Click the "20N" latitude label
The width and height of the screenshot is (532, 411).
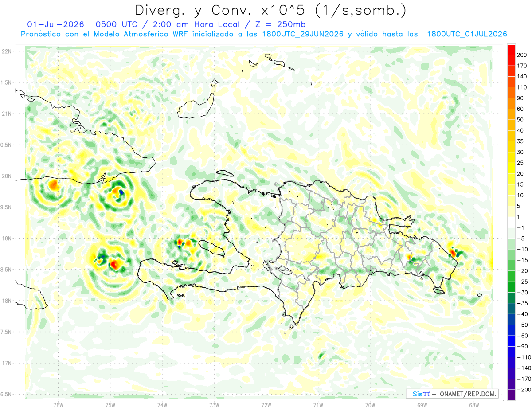7,176
